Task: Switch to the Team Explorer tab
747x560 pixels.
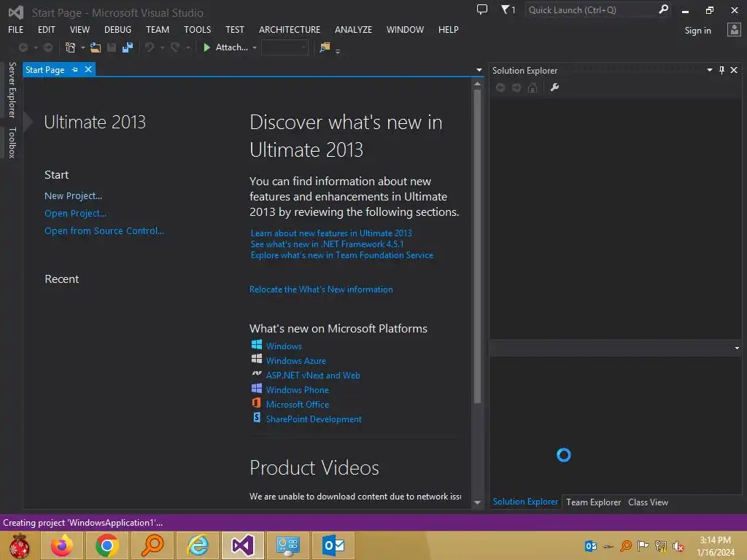Action: pyautogui.click(x=593, y=502)
